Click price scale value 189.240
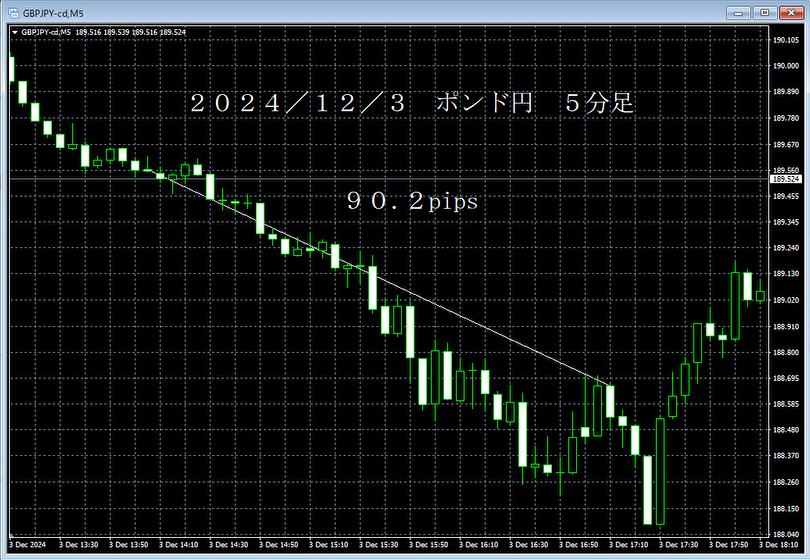 pyautogui.click(x=786, y=247)
